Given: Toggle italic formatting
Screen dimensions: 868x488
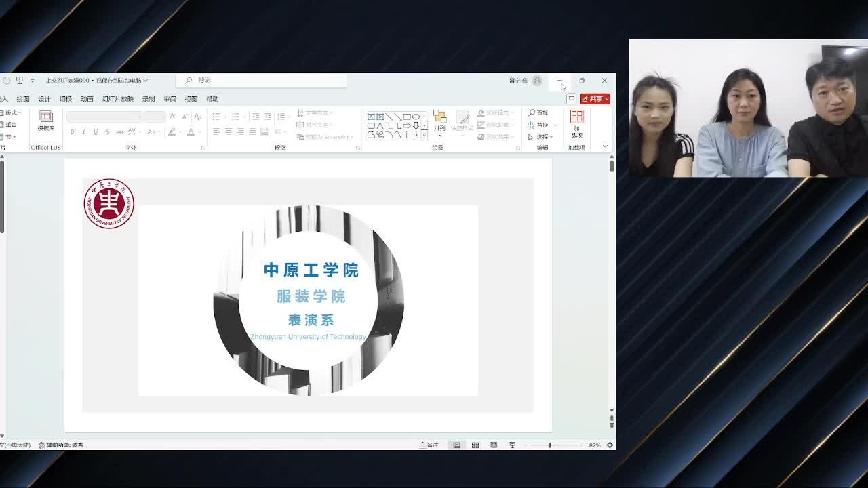Looking at the screenshot, I should coord(83,131).
